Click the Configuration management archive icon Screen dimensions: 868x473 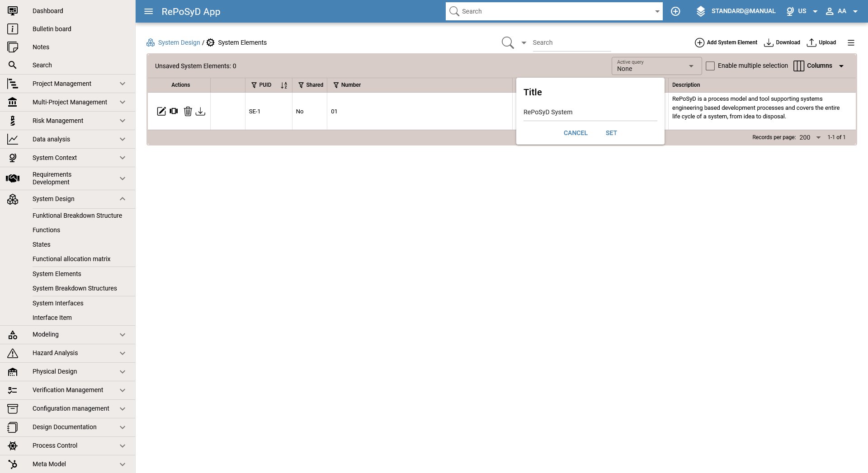click(x=13, y=409)
